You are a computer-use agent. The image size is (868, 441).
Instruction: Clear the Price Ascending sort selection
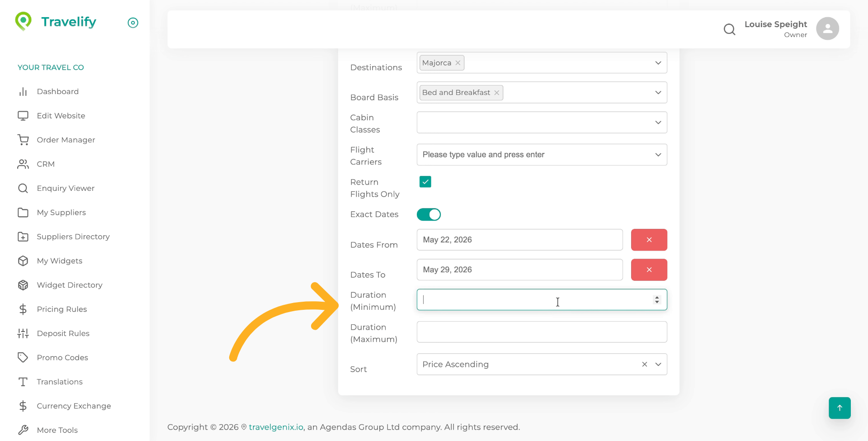(x=645, y=365)
